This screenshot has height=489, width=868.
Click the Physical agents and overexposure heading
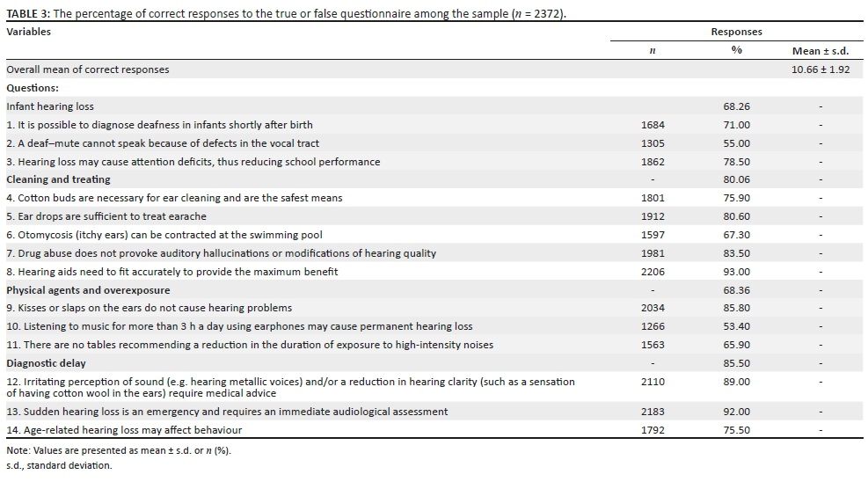click(x=88, y=290)
